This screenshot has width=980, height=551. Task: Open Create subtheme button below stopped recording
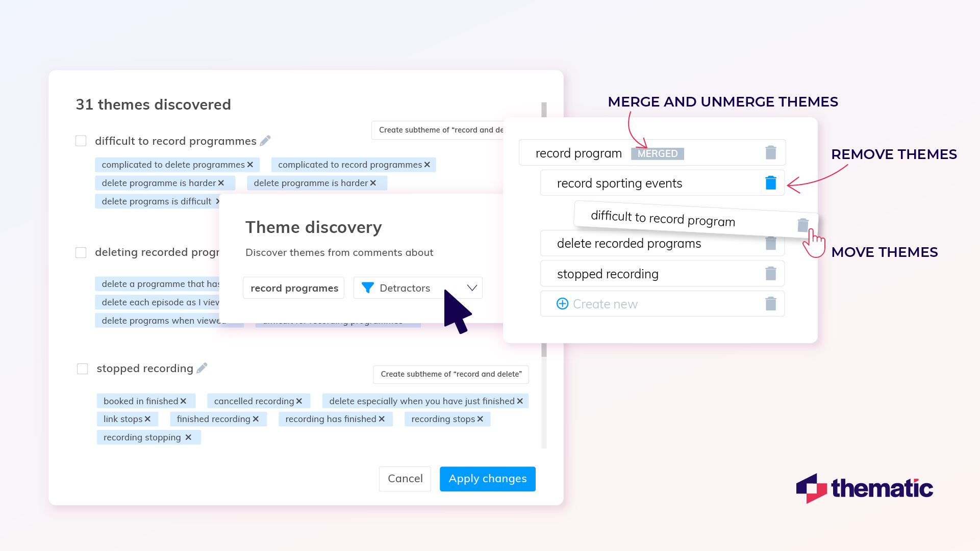pyautogui.click(x=451, y=374)
